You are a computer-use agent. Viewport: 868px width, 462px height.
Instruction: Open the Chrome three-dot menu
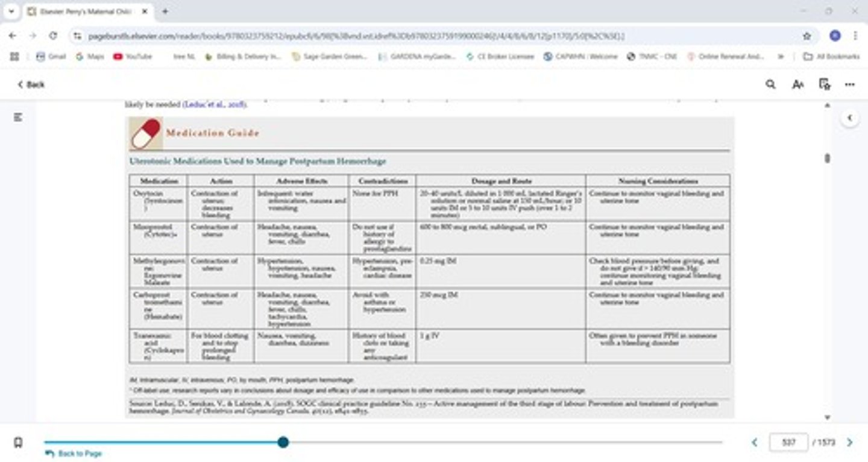(855, 36)
